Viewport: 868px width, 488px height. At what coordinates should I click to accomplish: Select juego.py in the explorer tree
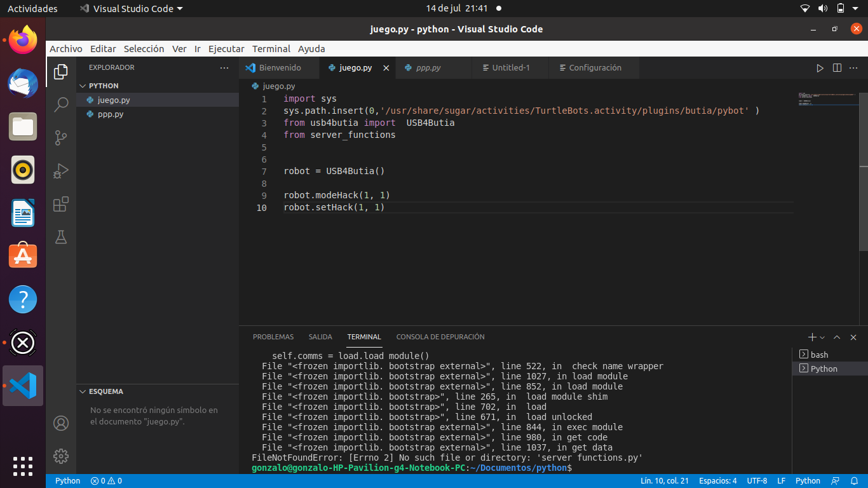pos(158,100)
